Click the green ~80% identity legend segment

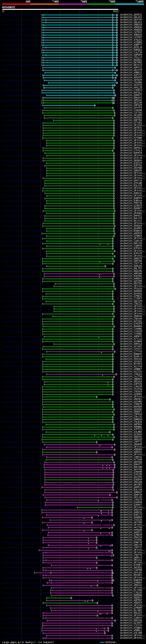pos(101,4)
